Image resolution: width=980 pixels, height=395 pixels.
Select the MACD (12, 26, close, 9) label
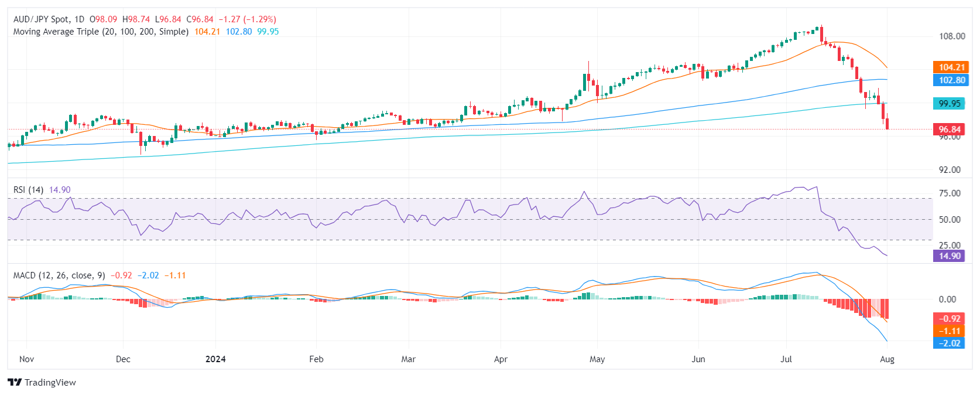[x=59, y=275]
